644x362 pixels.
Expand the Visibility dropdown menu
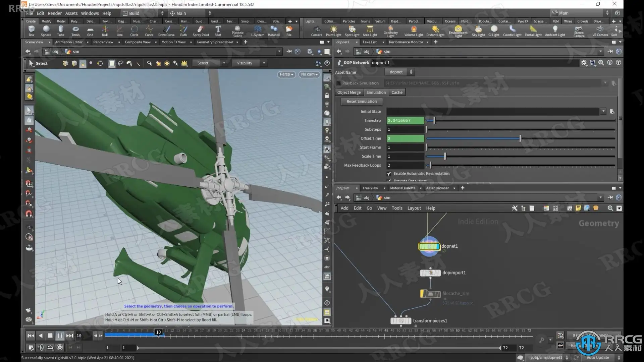tap(250, 63)
